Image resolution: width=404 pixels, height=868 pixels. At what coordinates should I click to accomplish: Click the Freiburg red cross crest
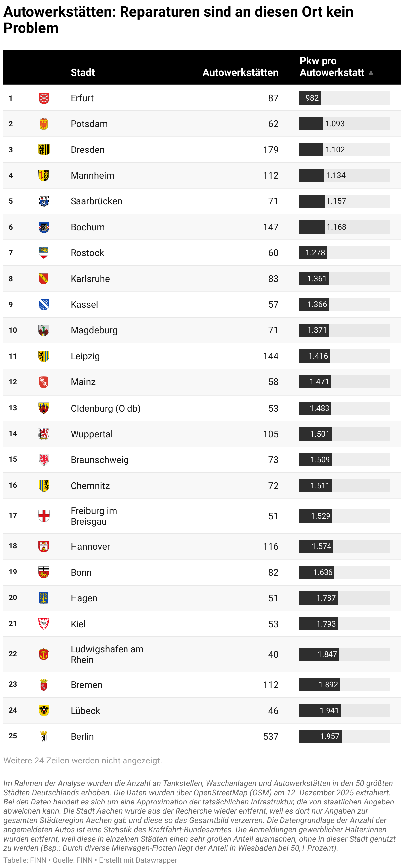point(44,516)
